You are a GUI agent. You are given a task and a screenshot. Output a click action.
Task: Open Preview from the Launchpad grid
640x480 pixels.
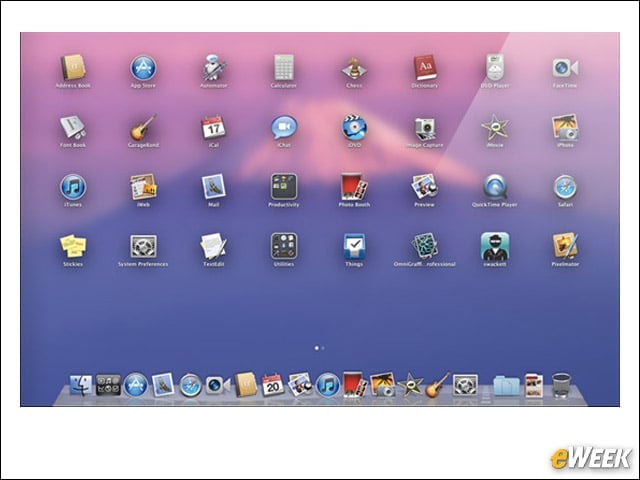click(x=424, y=187)
